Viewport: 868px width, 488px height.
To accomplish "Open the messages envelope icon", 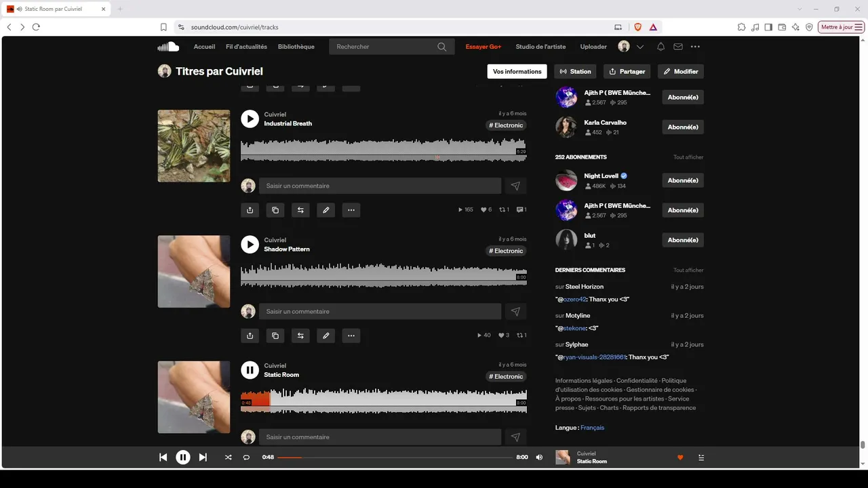I will click(678, 47).
